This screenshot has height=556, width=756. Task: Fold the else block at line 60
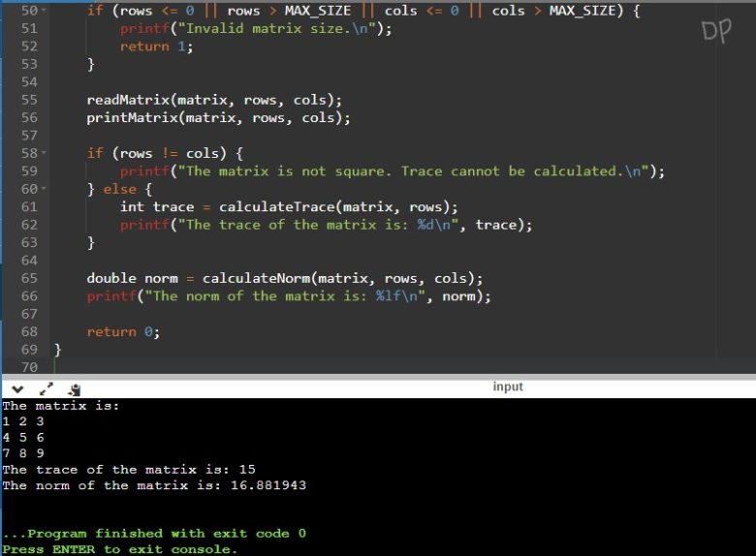tap(44, 188)
